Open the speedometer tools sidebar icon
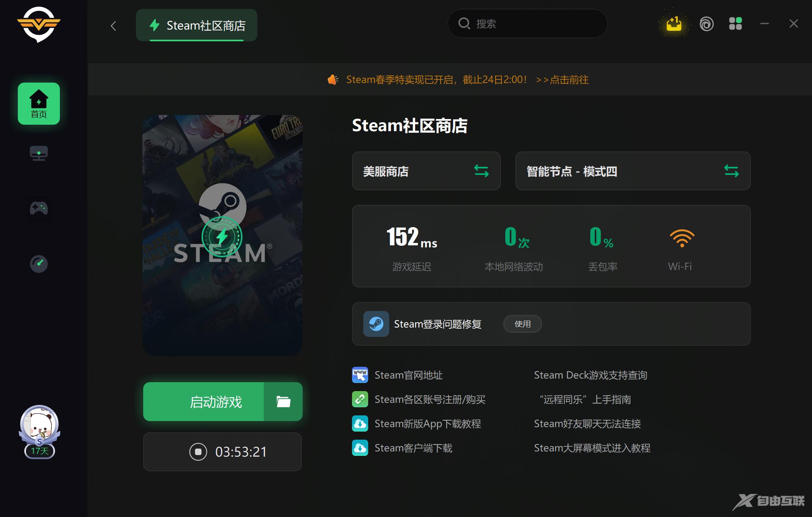Viewport: 812px width, 517px height. (x=39, y=264)
